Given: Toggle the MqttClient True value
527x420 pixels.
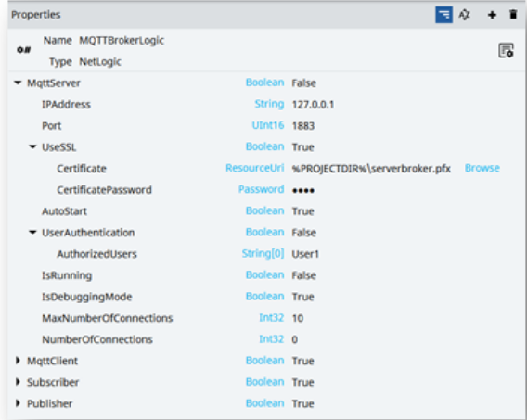Looking at the screenshot, I should [x=302, y=361].
